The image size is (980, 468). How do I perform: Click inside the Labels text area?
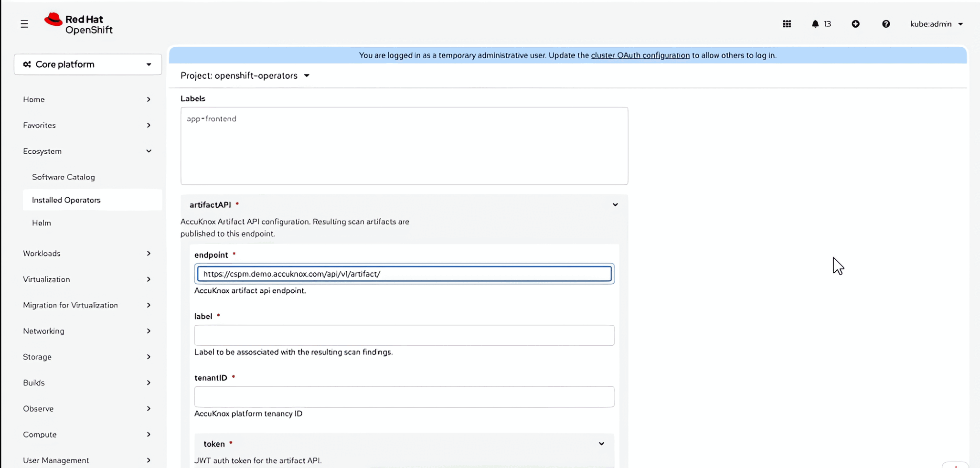pyautogui.click(x=404, y=146)
